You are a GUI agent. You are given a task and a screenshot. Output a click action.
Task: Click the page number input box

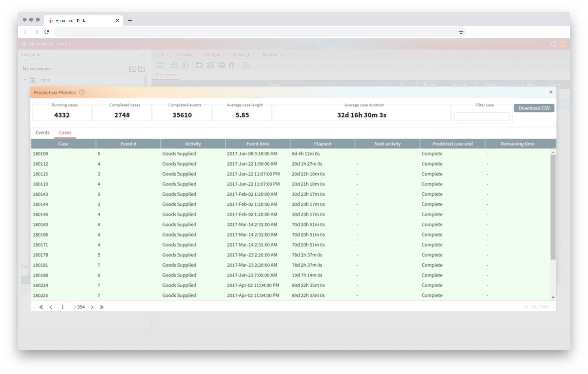(65, 307)
